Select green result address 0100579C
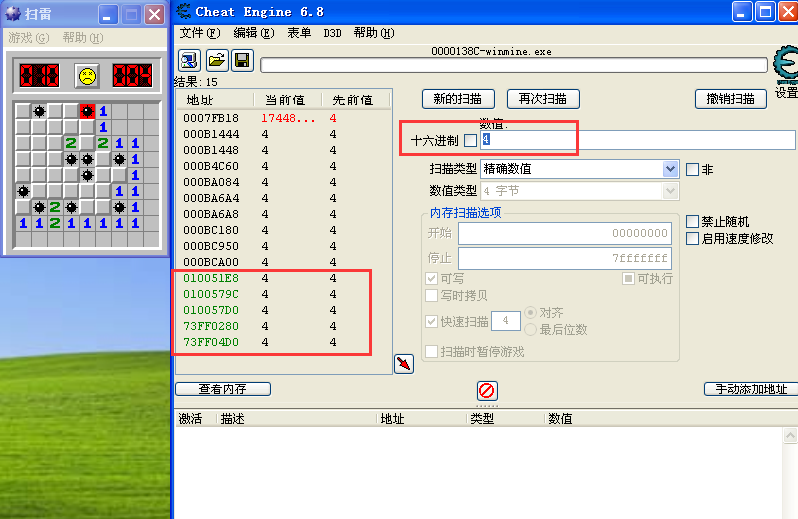This screenshot has height=519, width=798. tap(211, 294)
